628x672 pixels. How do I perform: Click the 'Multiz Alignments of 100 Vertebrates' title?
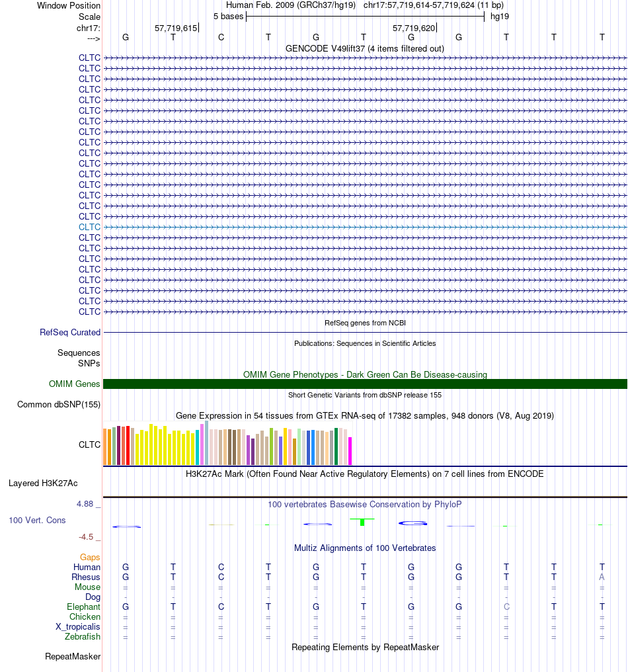point(365,548)
